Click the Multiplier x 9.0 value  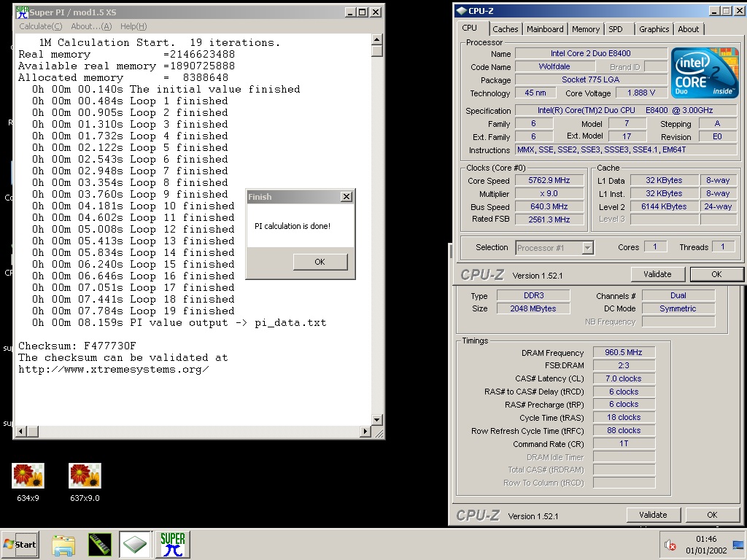(549, 194)
